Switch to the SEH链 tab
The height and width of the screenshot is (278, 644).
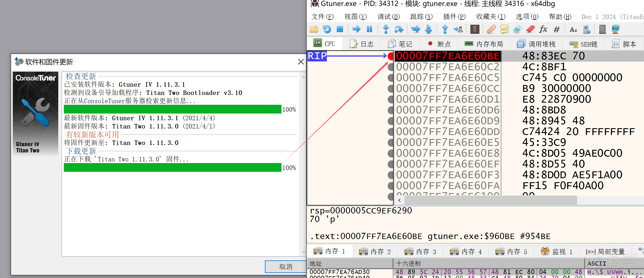click(x=583, y=44)
